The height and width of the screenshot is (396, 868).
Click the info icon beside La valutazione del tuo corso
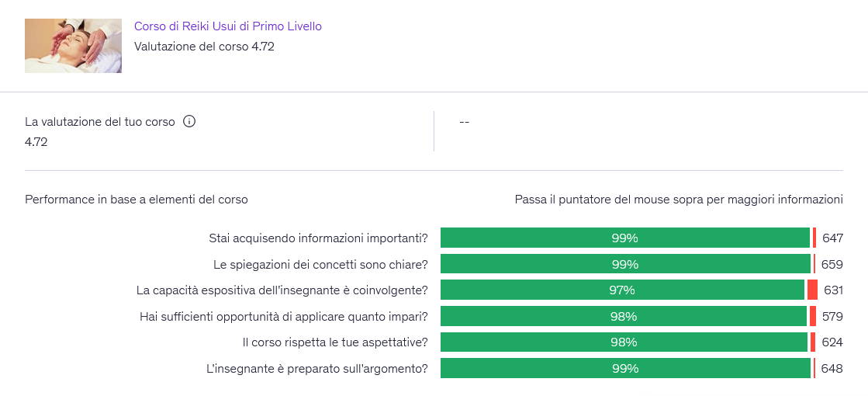[188, 122]
